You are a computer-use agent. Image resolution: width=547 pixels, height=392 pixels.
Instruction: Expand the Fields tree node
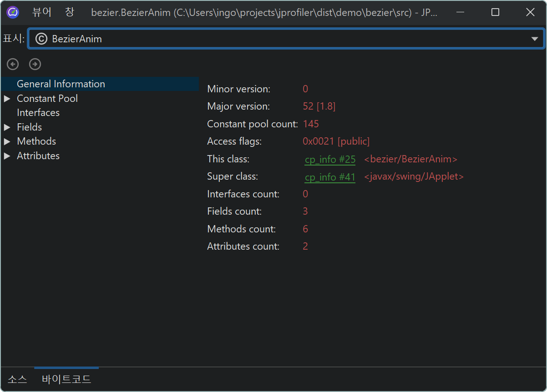[x=7, y=127]
